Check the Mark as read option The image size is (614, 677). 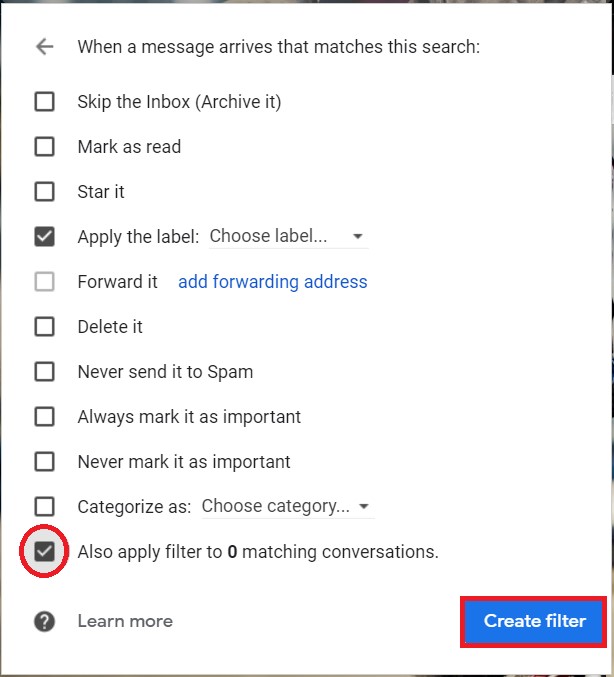pyautogui.click(x=44, y=147)
